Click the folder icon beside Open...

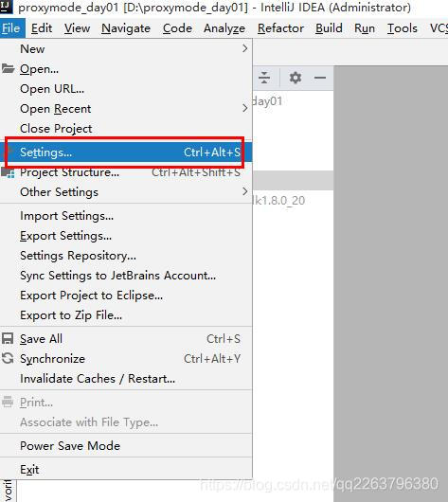coord(8,68)
